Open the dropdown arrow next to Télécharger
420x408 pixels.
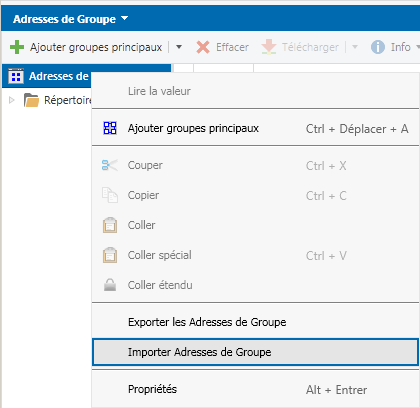coord(355,47)
